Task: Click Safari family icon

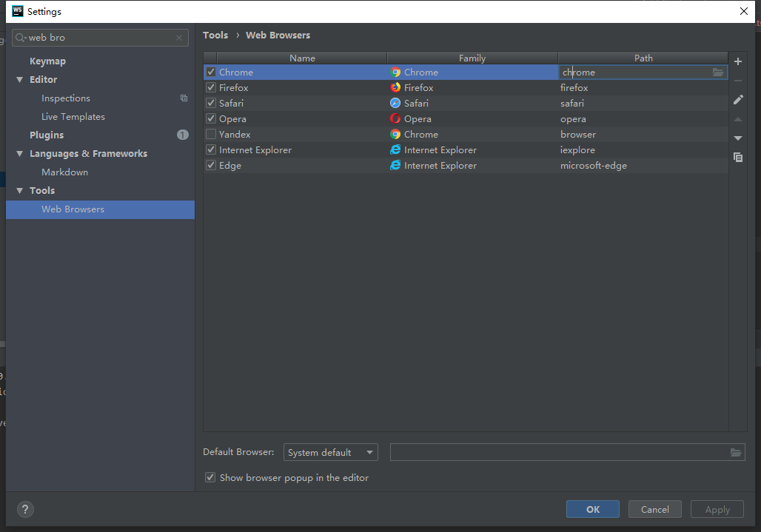Action: (x=395, y=104)
